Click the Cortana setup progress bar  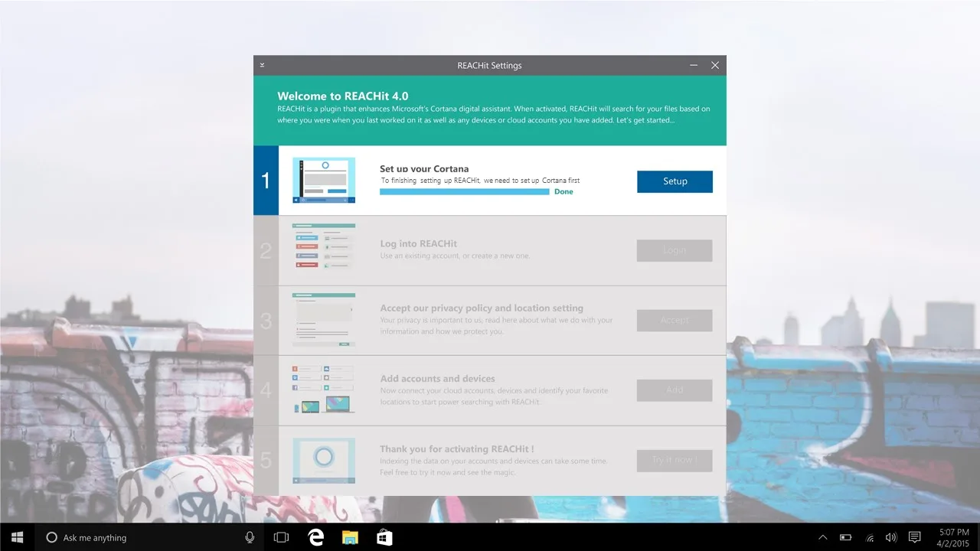[x=465, y=192]
